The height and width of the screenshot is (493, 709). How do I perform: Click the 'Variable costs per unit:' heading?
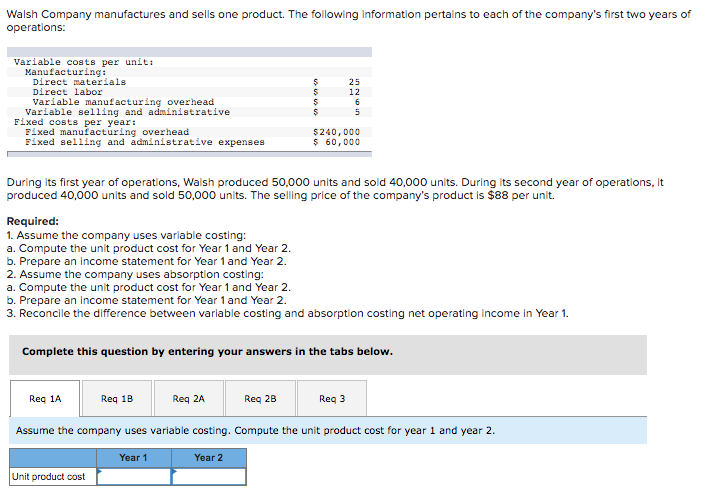(x=84, y=62)
